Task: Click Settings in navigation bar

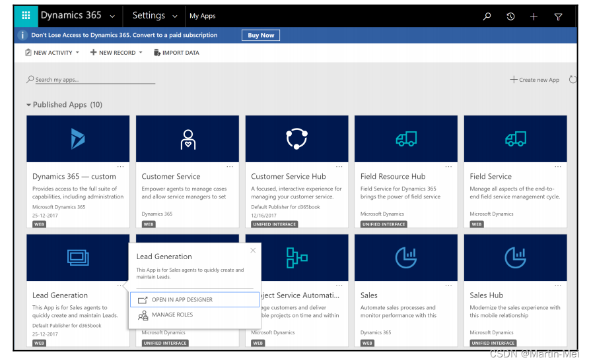Action: pyautogui.click(x=149, y=15)
